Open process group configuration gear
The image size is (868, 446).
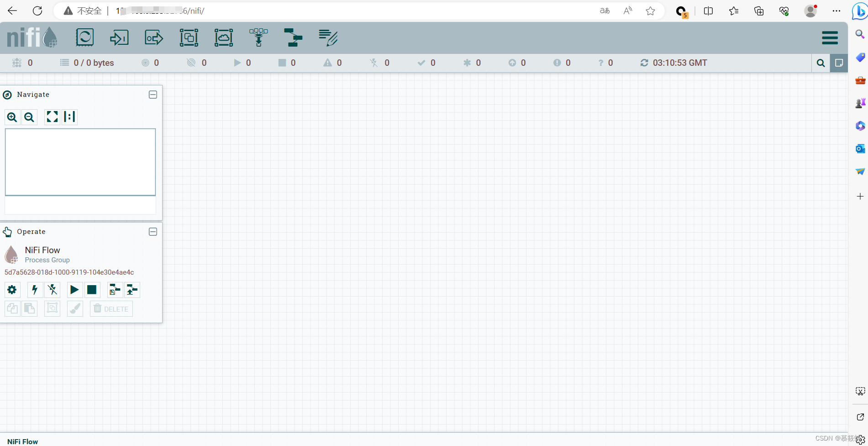12,290
